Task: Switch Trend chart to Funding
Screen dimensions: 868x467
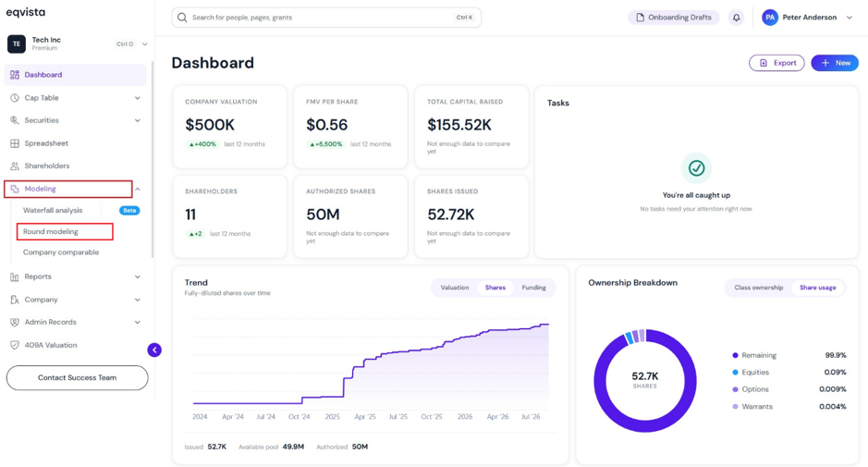Action: pyautogui.click(x=533, y=288)
